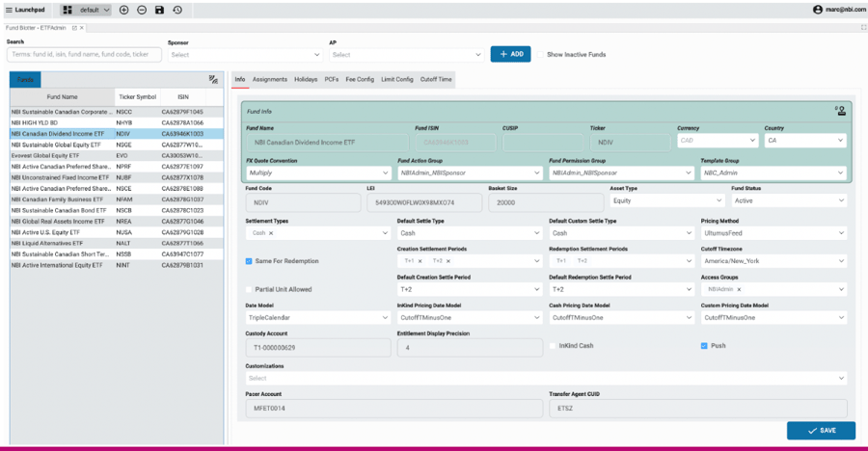
Task: Uncheck the Push checkbox
Action: coord(704,346)
